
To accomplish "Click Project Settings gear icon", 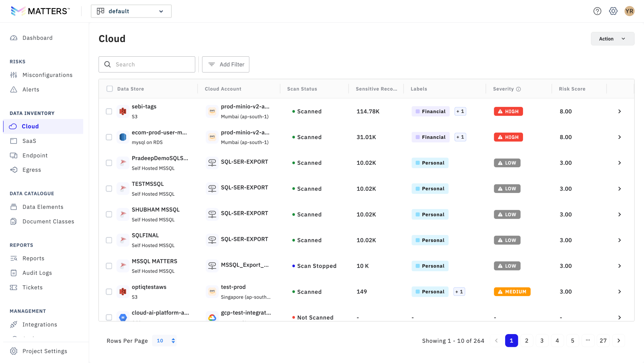I will pyautogui.click(x=14, y=351).
